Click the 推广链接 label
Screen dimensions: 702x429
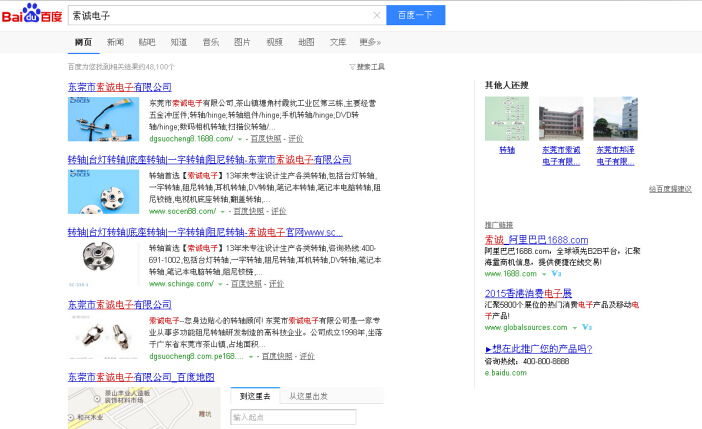499,225
